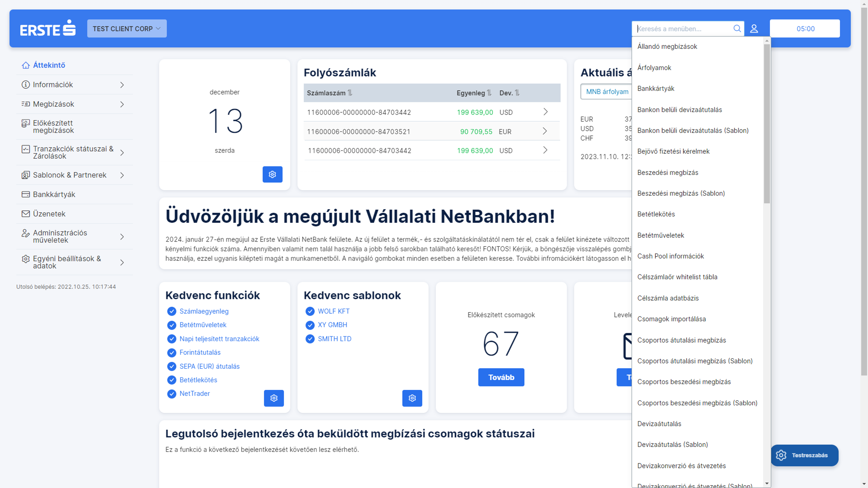The width and height of the screenshot is (868, 488).
Task: Click the MNB árfolyam button
Action: point(606,92)
